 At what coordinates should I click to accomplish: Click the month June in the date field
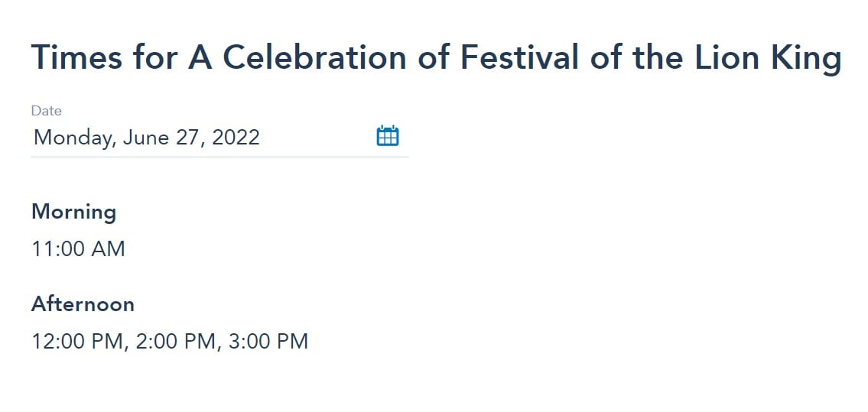point(146,137)
